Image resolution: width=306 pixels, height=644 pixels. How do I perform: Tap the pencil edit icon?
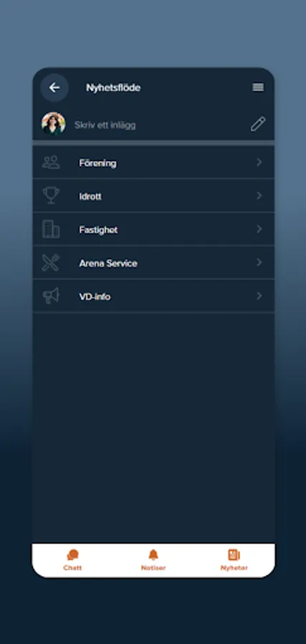(258, 124)
